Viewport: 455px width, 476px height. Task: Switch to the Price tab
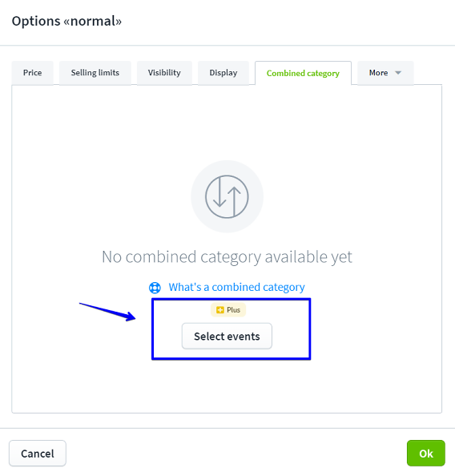click(x=33, y=73)
